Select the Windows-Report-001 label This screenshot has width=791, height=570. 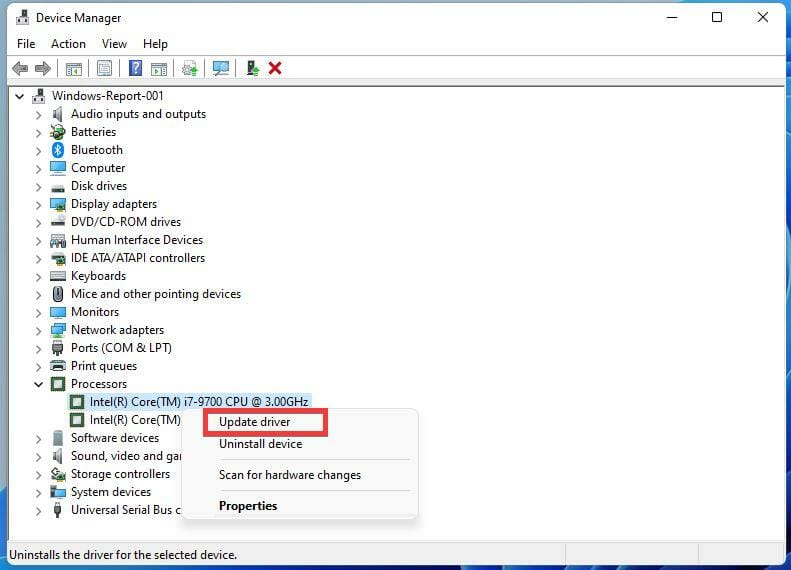click(107, 96)
